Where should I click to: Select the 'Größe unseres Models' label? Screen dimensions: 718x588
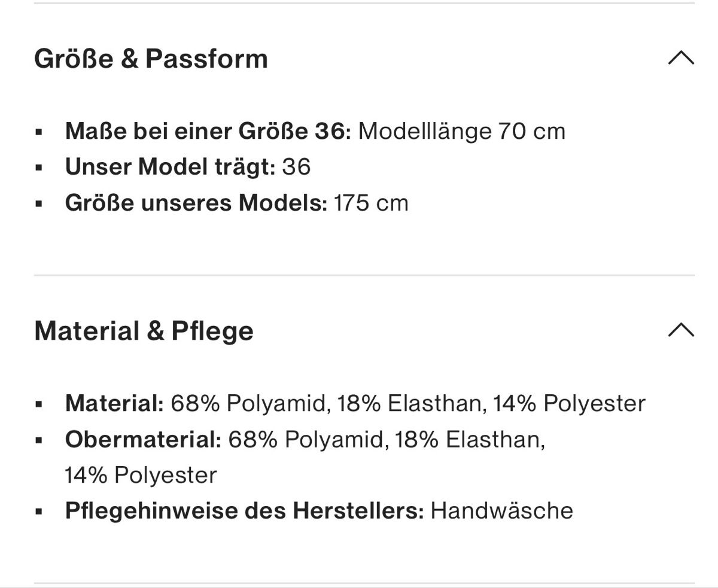[196, 203]
